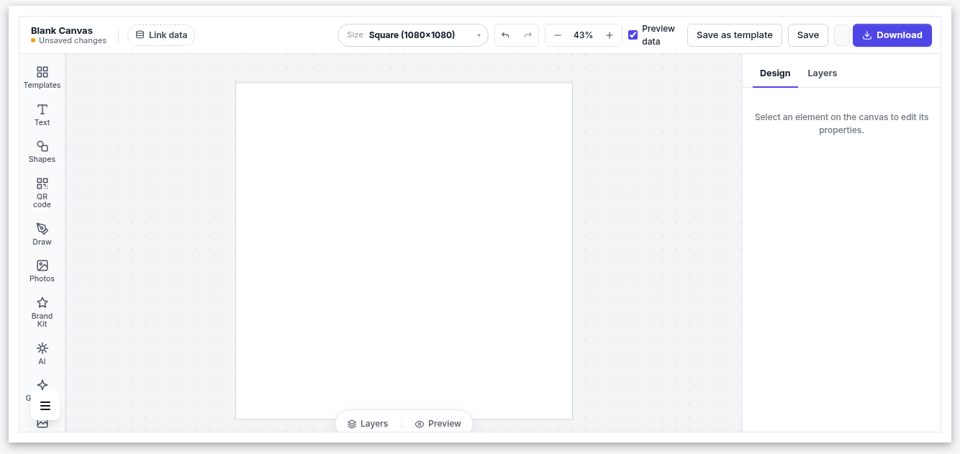Click Save as template
Viewport: 960px width, 454px height.
click(x=735, y=35)
